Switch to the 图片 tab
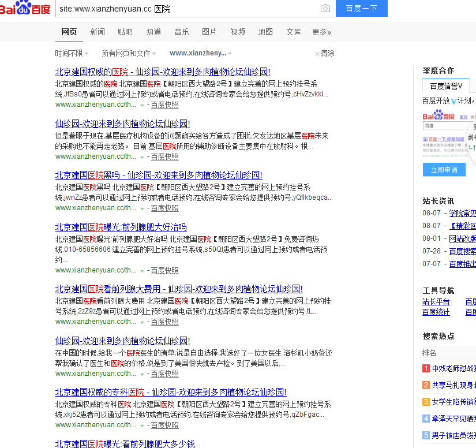 coord(209,32)
